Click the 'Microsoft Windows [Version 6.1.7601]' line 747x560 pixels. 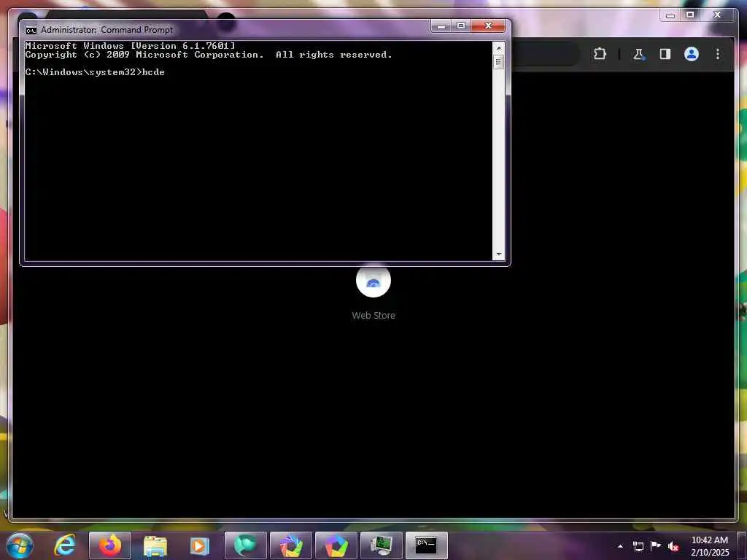pos(130,46)
